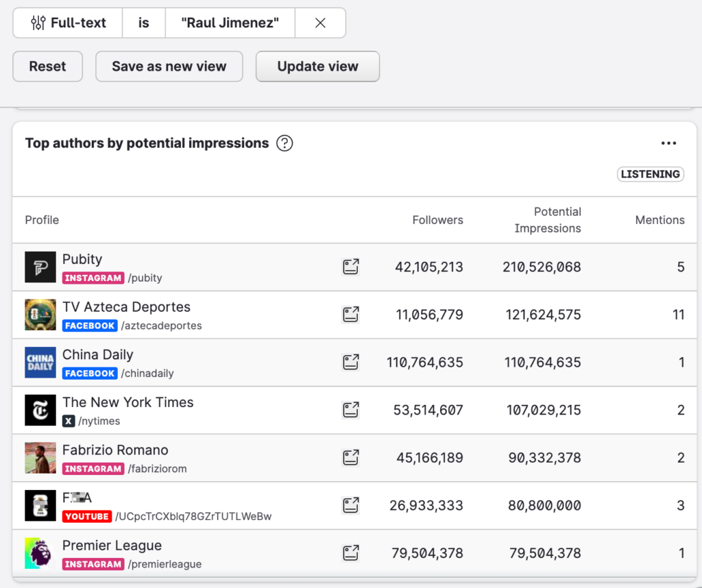
Task: Click the INSTAGRAM tag under Fabrizio Romano
Action: (93, 469)
